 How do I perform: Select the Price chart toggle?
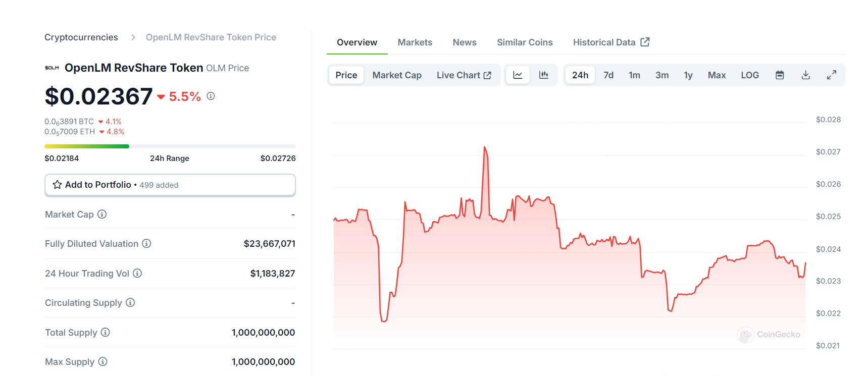[x=346, y=75]
